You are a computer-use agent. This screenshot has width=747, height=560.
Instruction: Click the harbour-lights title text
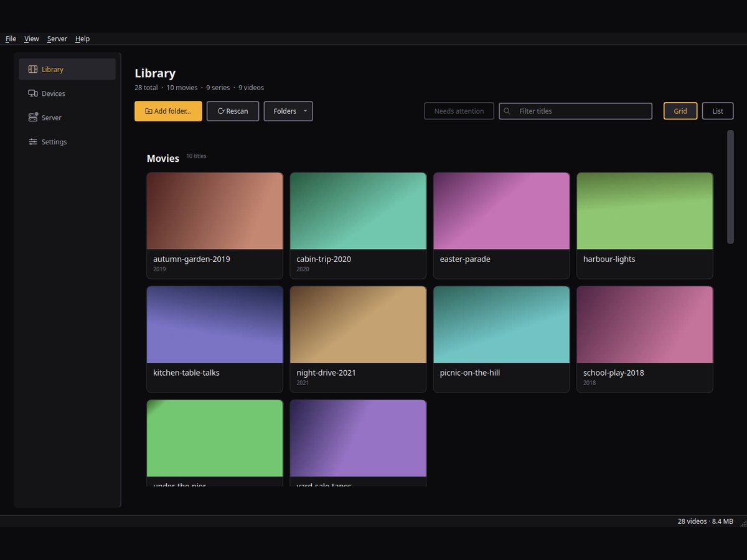click(609, 259)
